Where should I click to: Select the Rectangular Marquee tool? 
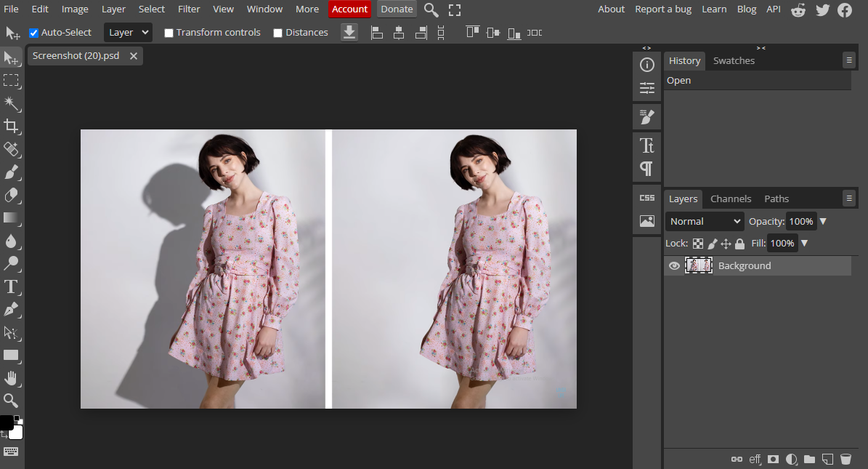click(x=12, y=81)
